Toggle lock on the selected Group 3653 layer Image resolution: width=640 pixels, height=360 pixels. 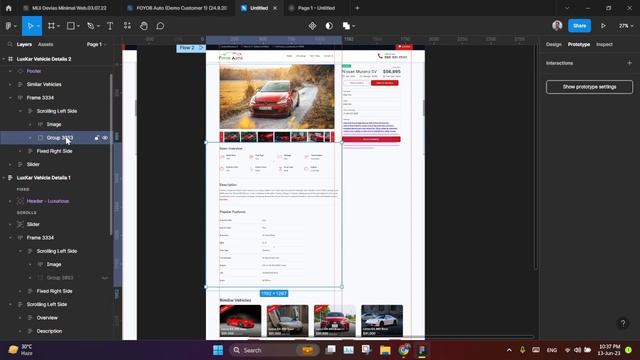[x=97, y=138]
